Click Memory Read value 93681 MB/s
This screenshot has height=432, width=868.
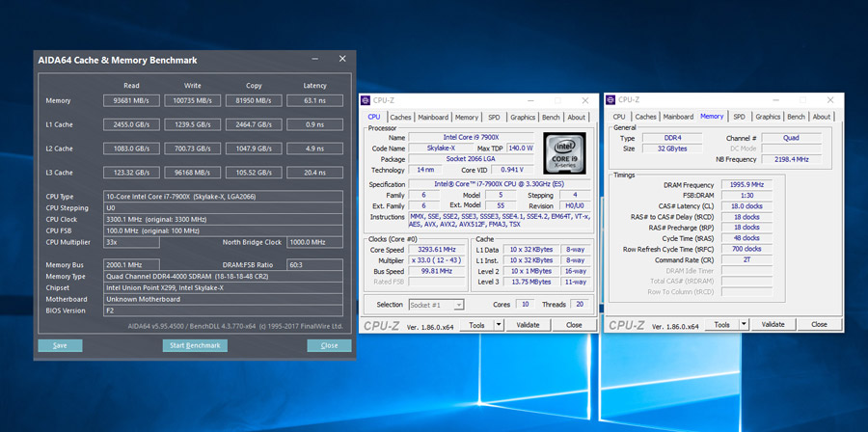132,100
